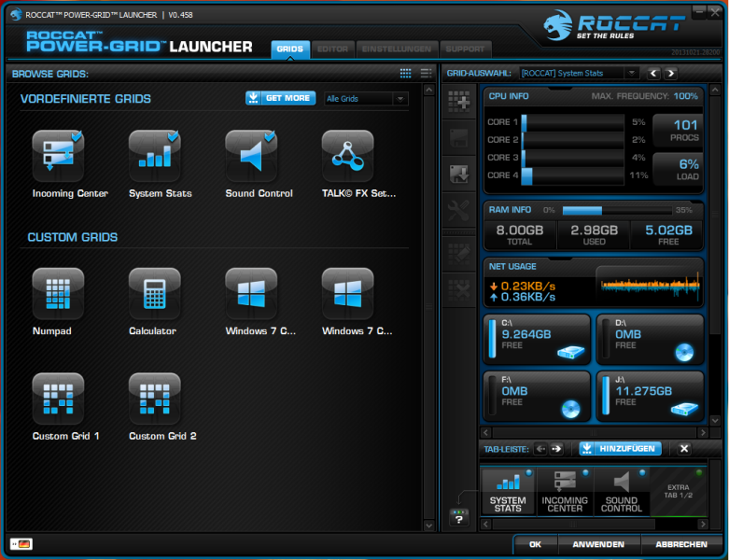Click the J:\ drive tile
The height and width of the screenshot is (560, 729).
650,397
